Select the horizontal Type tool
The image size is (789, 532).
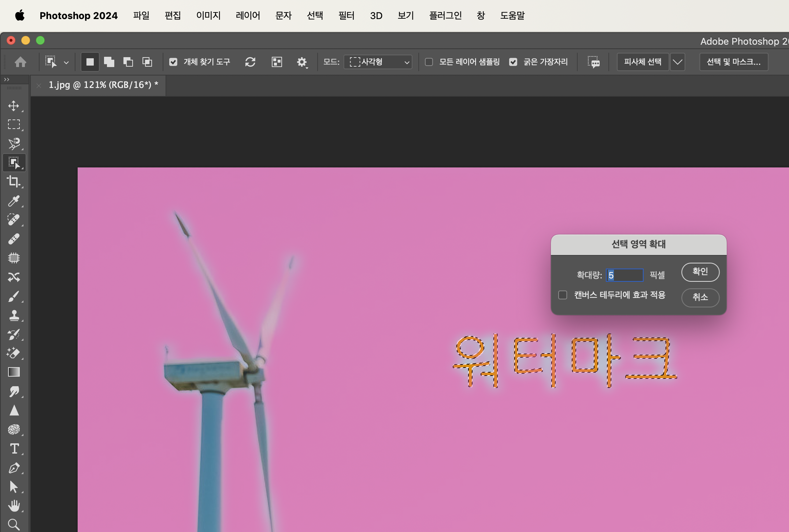click(14, 449)
